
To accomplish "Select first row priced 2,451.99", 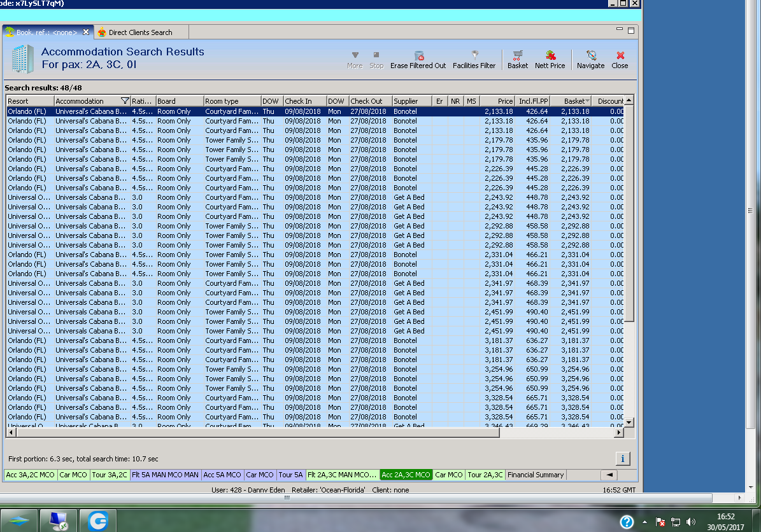I will [x=315, y=312].
